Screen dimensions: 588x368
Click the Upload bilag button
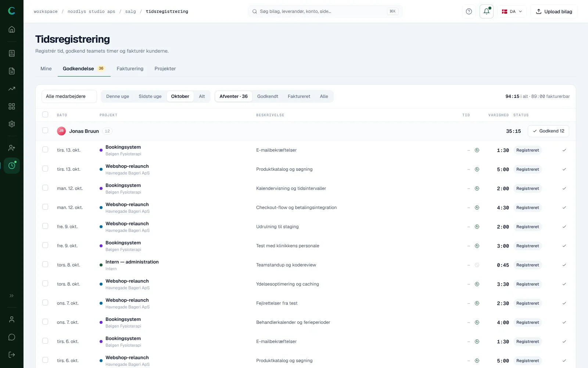tap(554, 11)
